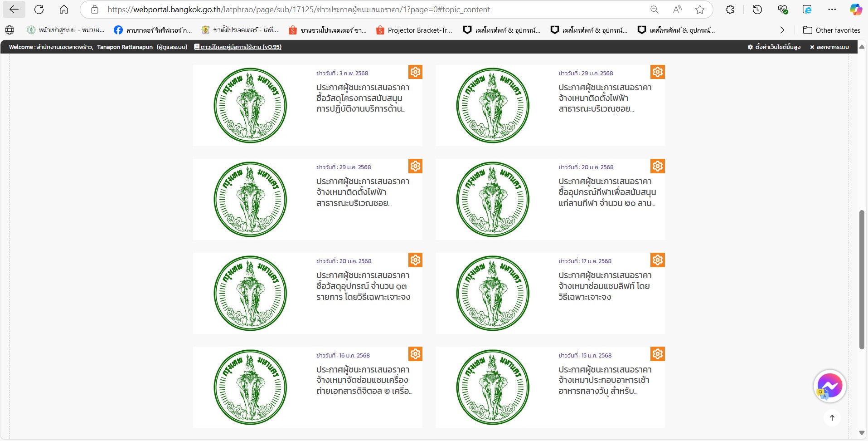
Task: Open the Copilot icon
Action: (x=856, y=10)
